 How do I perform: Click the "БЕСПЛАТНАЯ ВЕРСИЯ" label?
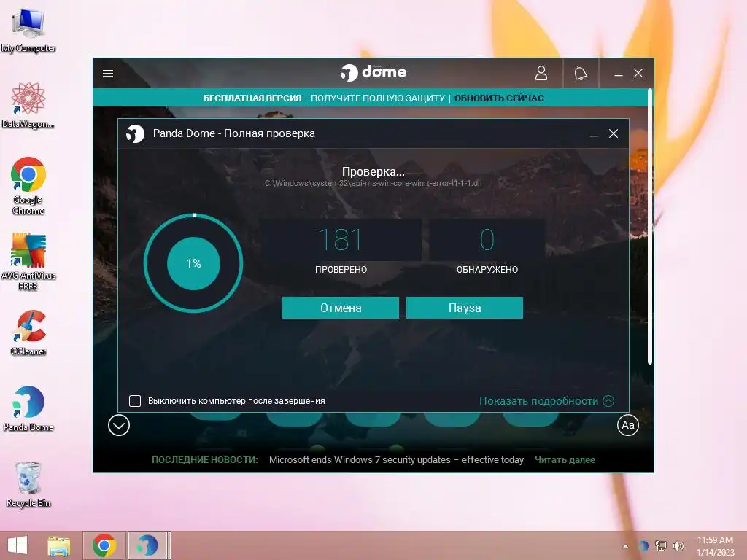[252, 98]
